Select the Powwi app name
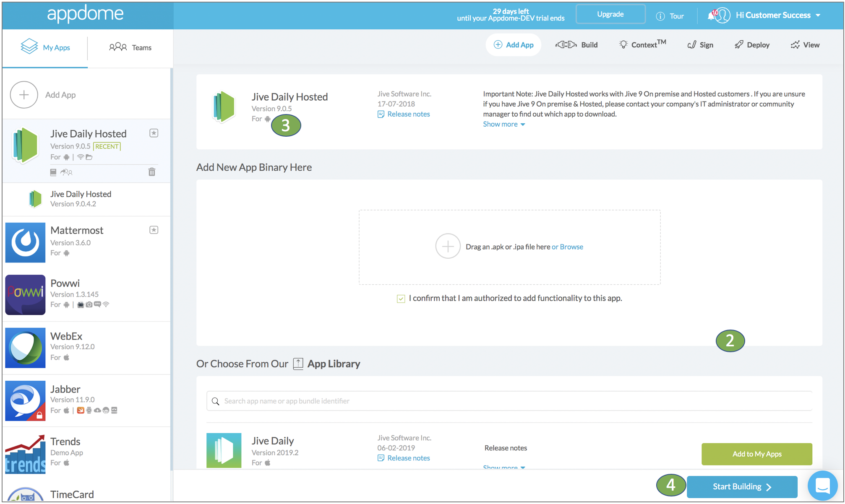845x504 pixels. click(65, 283)
